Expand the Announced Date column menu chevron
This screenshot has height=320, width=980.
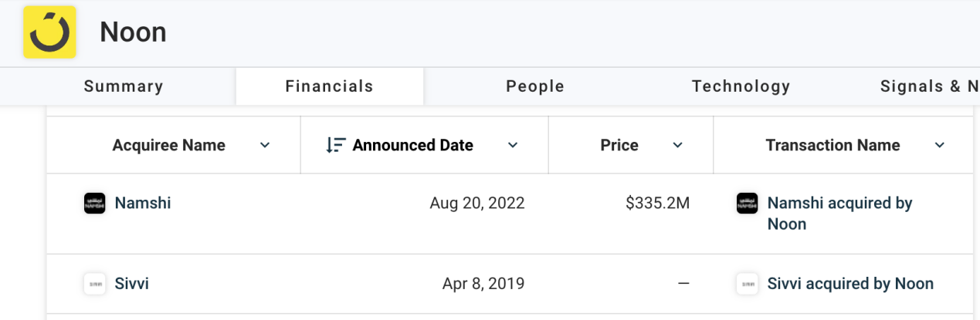point(513,145)
